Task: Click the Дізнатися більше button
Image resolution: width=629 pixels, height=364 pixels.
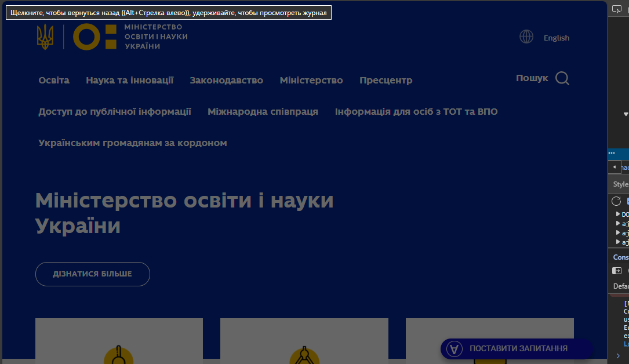Action: pos(93,274)
